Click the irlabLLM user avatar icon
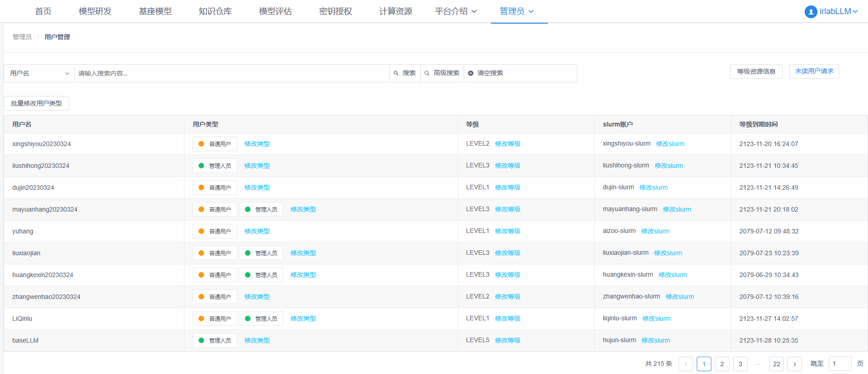 pyautogui.click(x=811, y=12)
